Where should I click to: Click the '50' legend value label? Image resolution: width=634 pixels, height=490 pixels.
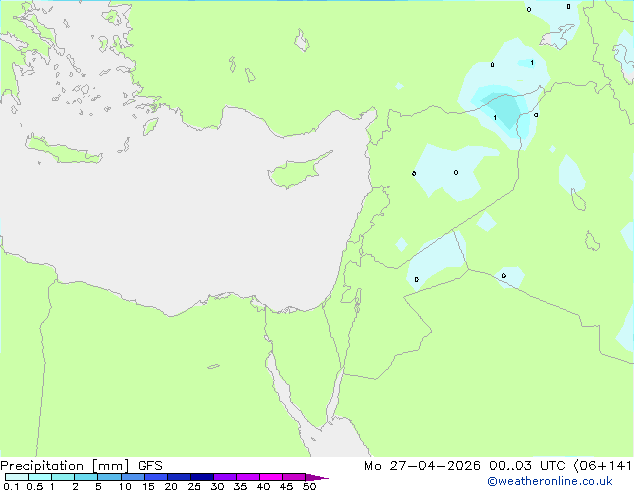click(309, 486)
